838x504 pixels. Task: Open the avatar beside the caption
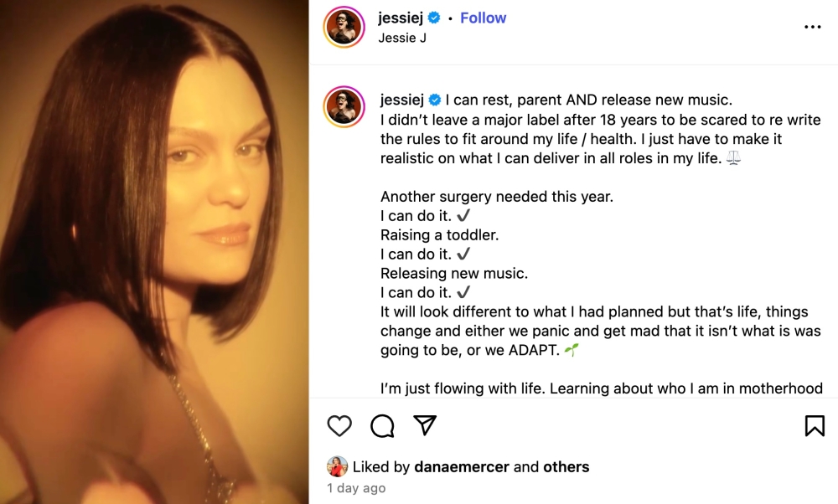click(344, 106)
